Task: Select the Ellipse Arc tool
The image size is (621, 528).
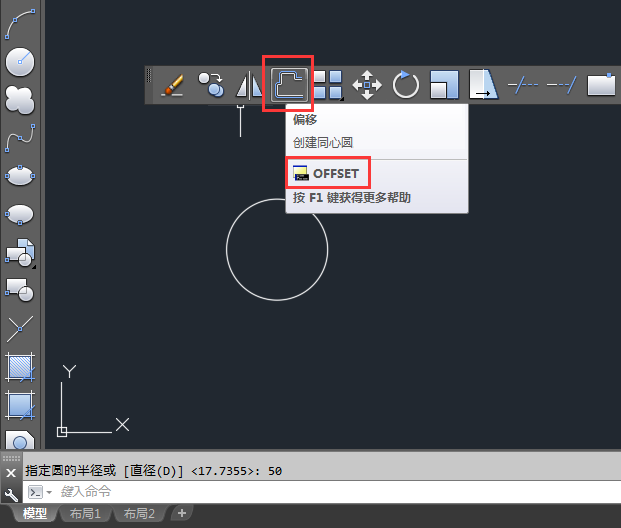Action: [x=20, y=214]
